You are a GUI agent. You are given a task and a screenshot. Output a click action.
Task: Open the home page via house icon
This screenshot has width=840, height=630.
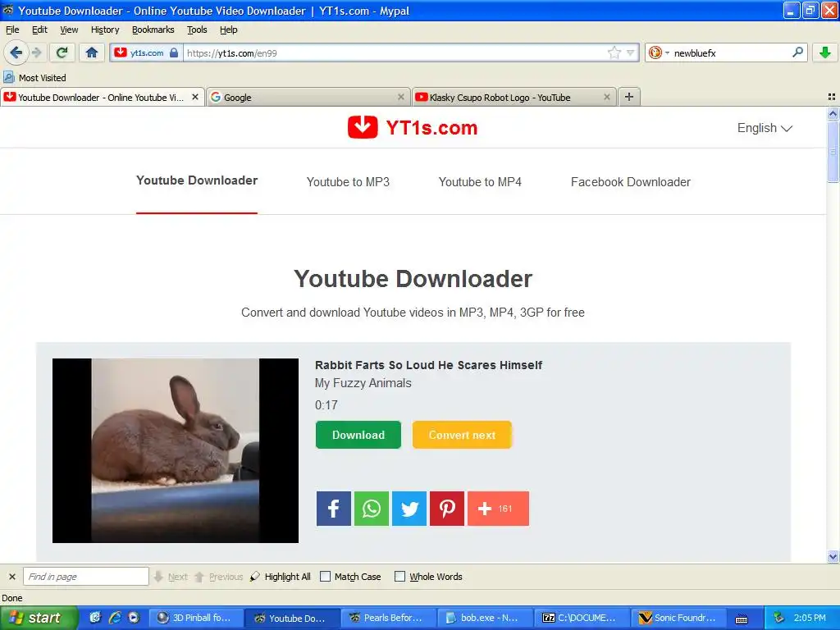[x=92, y=52]
